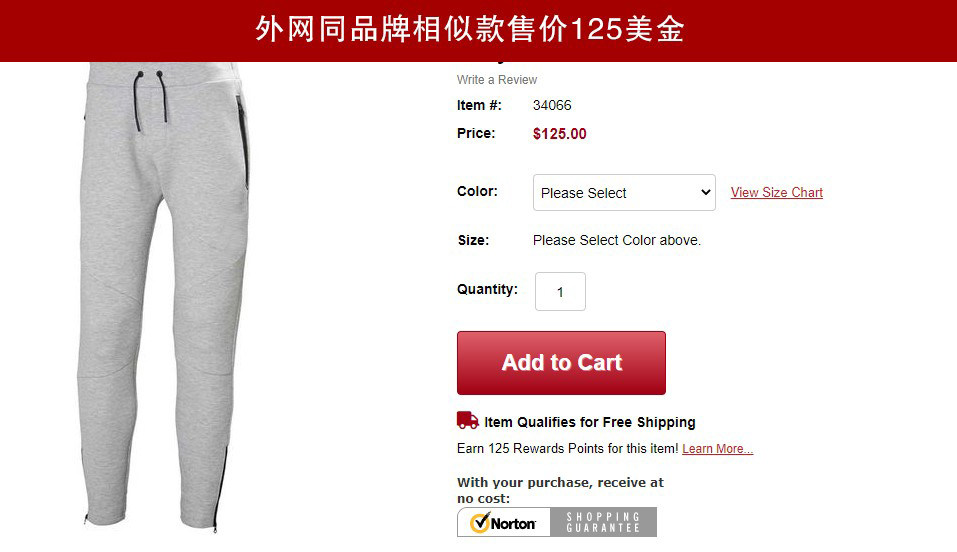The height and width of the screenshot is (552, 957).
Task: Click the Color label
Action: (x=477, y=191)
